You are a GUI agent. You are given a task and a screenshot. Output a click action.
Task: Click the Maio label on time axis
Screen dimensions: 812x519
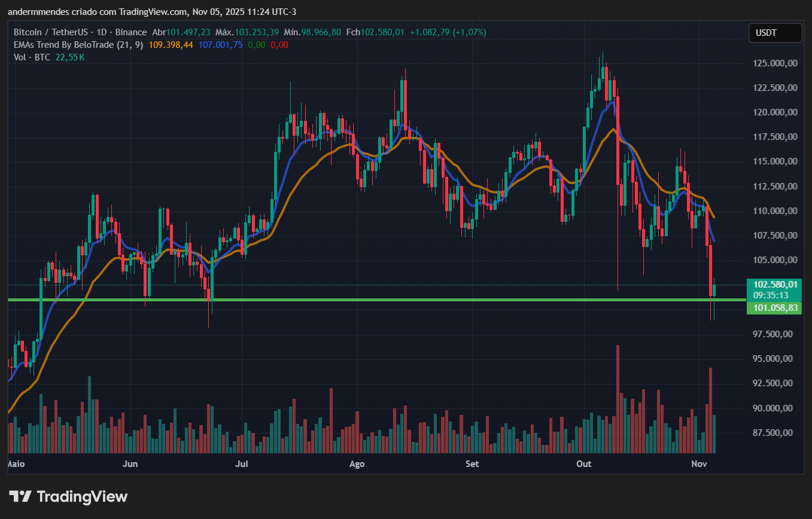click(16, 464)
